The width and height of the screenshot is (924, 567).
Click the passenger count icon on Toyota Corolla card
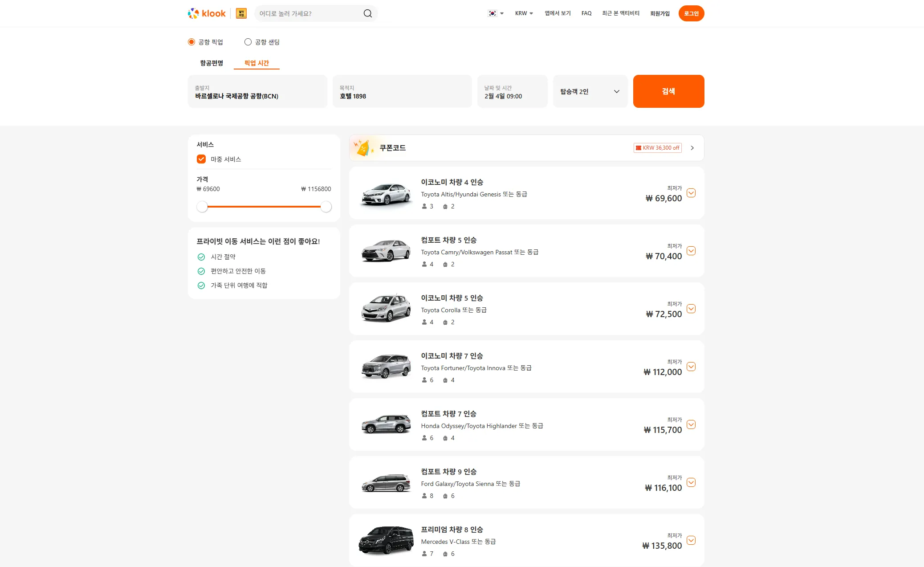pyautogui.click(x=424, y=322)
